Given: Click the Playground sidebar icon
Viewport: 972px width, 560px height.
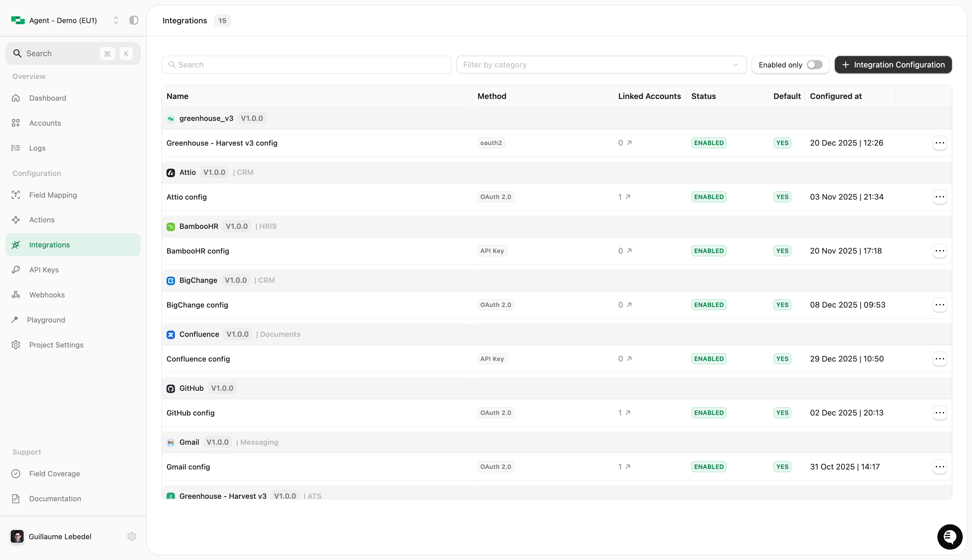Looking at the screenshot, I should [x=15, y=320].
